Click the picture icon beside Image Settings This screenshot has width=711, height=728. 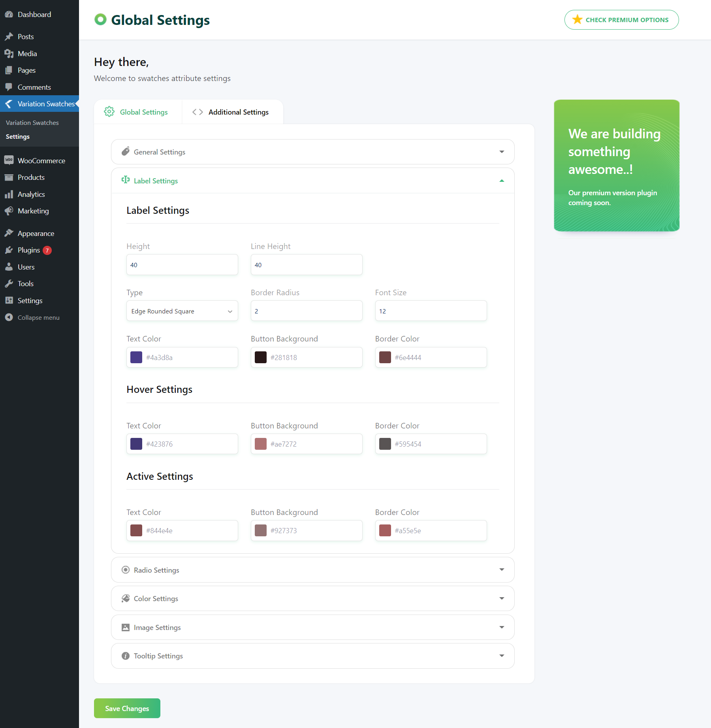pos(126,627)
